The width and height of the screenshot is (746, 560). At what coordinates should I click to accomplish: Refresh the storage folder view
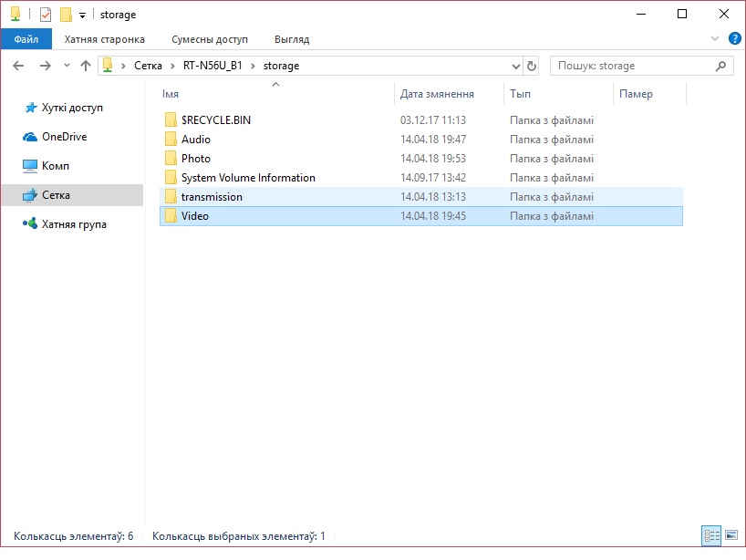click(x=532, y=66)
